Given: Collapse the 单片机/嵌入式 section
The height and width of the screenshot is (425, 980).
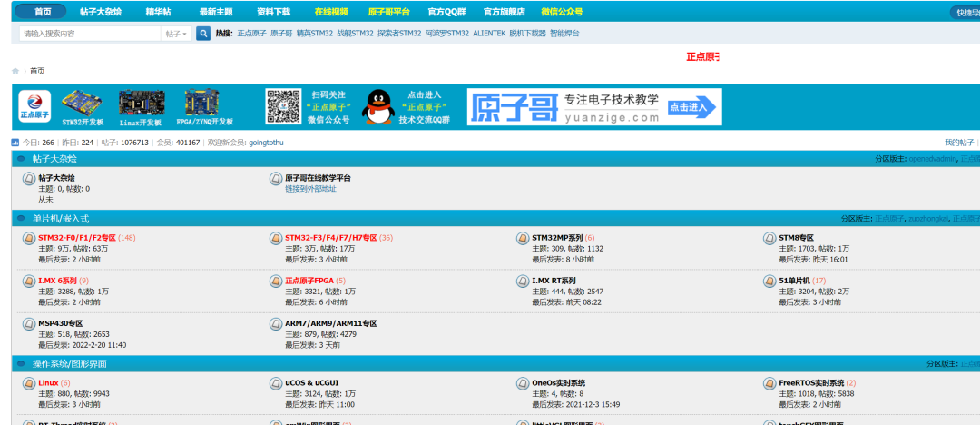Looking at the screenshot, I should point(21,219).
